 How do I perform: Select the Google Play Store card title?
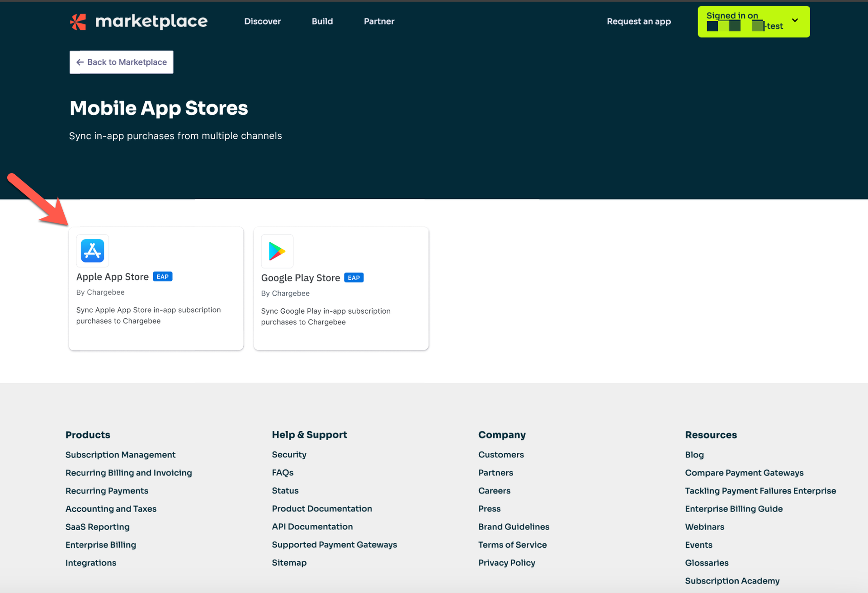click(300, 278)
